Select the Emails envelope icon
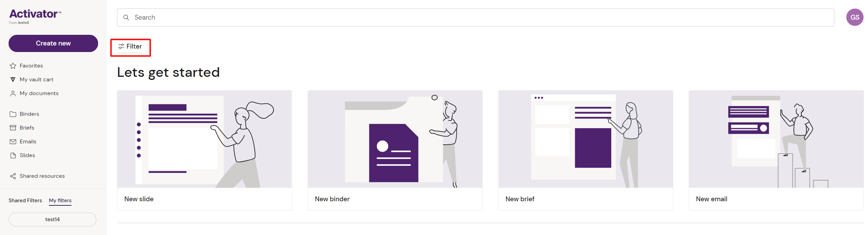The height and width of the screenshot is (235, 868). 13,142
